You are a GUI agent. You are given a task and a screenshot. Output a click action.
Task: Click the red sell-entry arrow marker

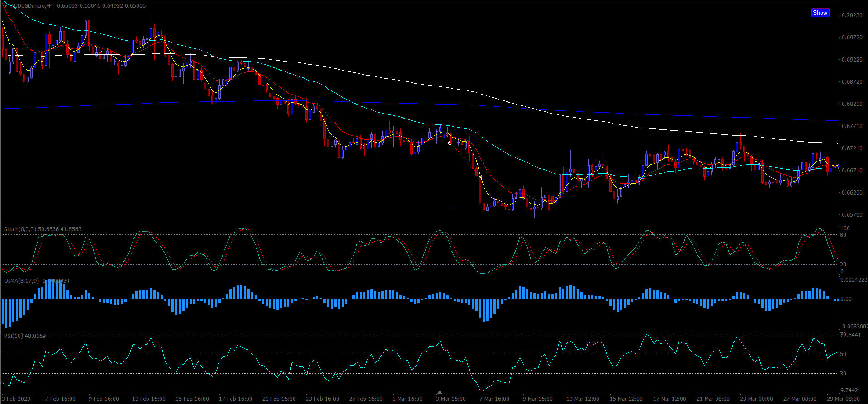tap(450, 143)
